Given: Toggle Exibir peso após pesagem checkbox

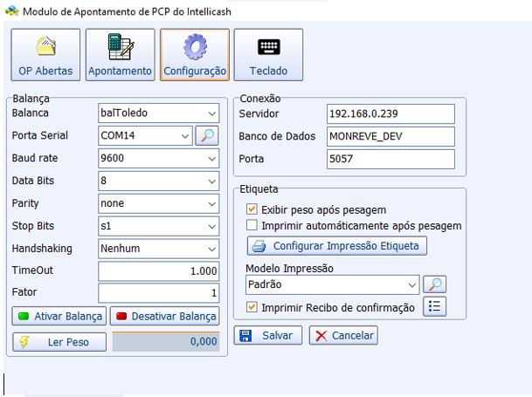Looking at the screenshot, I should coord(253,209).
